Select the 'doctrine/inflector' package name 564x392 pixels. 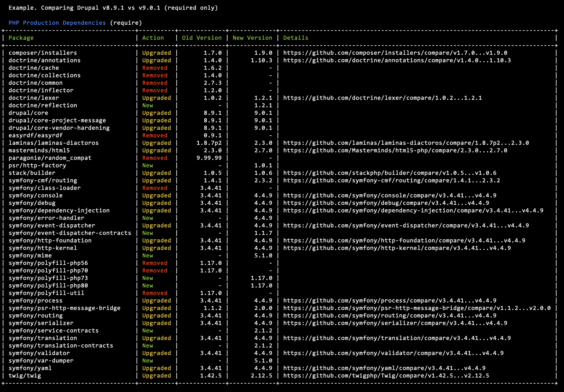[x=41, y=90]
